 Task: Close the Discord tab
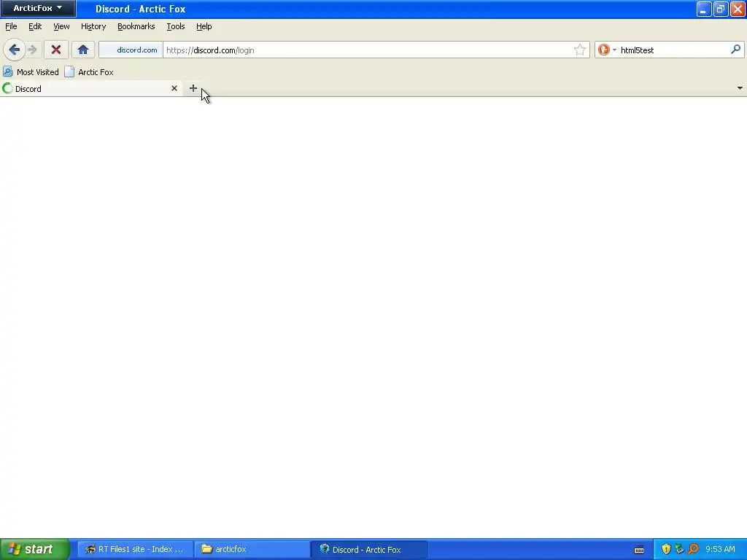tap(174, 88)
